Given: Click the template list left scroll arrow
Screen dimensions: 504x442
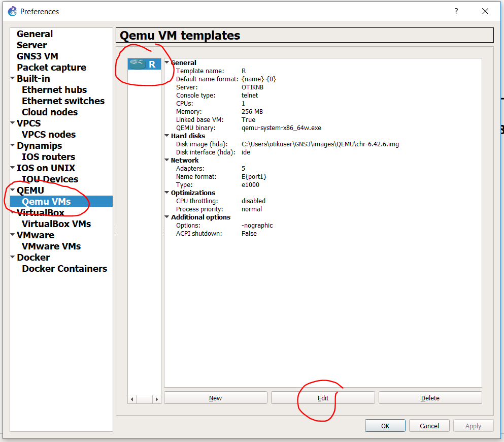Looking at the screenshot, I should 132,399.
